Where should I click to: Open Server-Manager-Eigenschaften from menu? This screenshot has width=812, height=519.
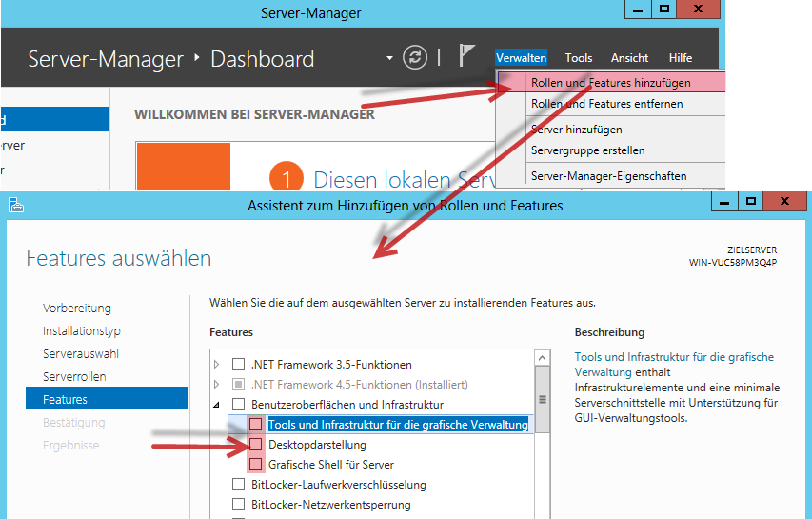pyautogui.click(x=608, y=176)
